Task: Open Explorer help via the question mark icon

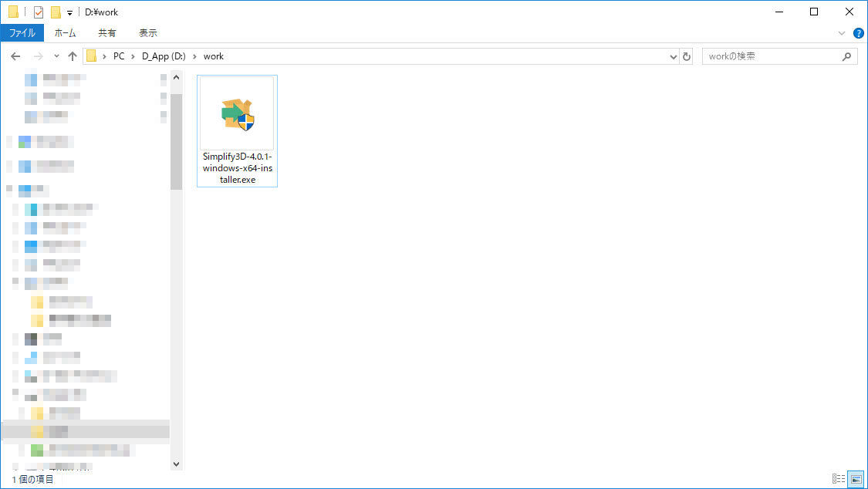Action: 858,33
